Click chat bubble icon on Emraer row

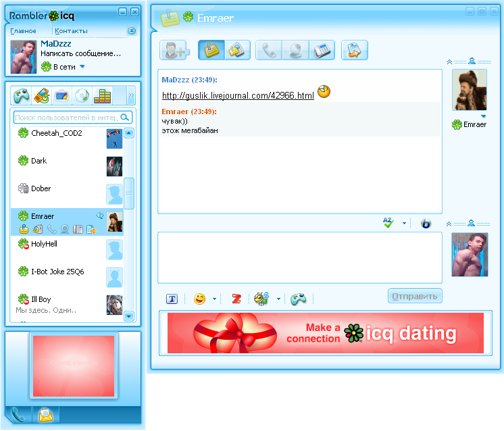click(x=100, y=215)
